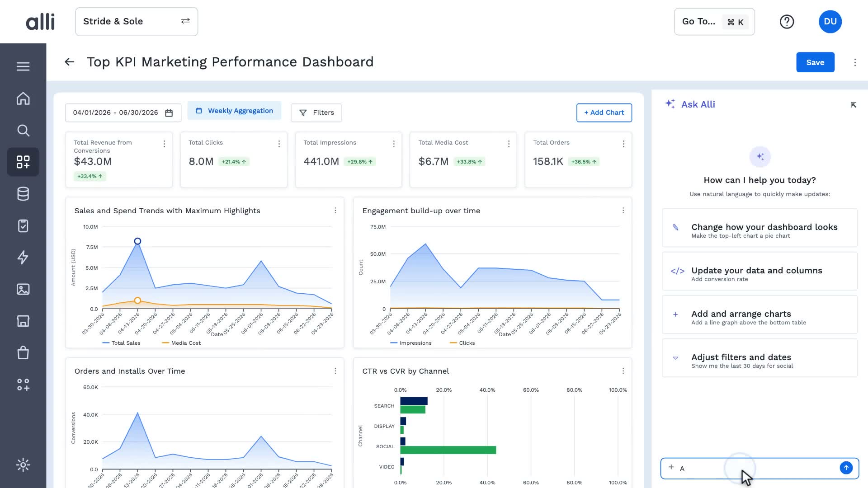This screenshot has width=868, height=488.
Task: Switch client using Stride & Sole selector
Action: pyautogui.click(x=137, y=22)
